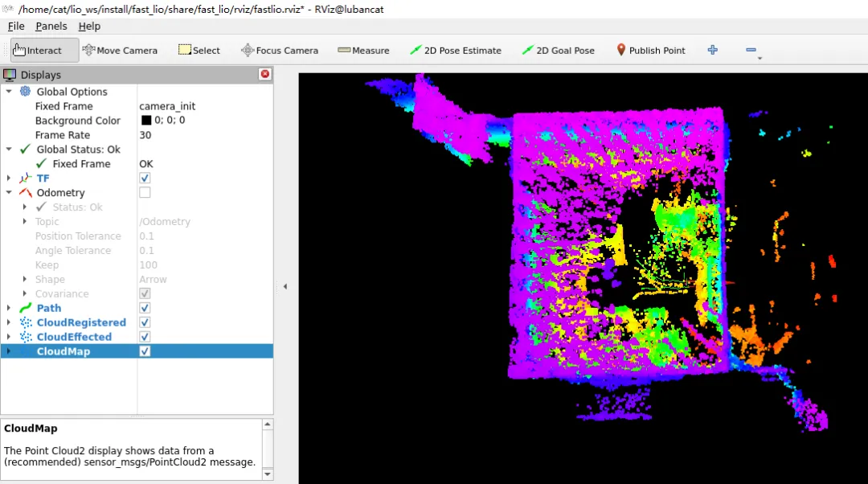Screen dimensions: 868x484
Task: Close the Displays panel
Action: point(264,74)
